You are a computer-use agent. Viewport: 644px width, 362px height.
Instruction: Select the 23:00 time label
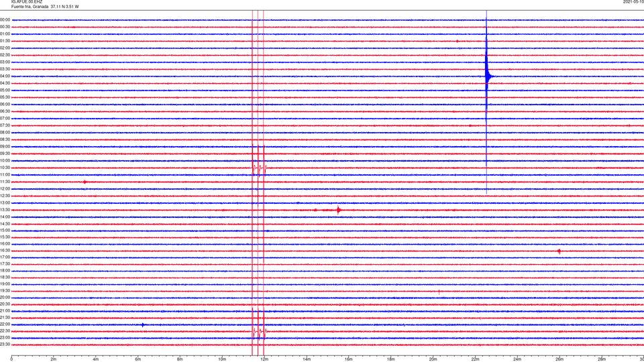(5, 337)
